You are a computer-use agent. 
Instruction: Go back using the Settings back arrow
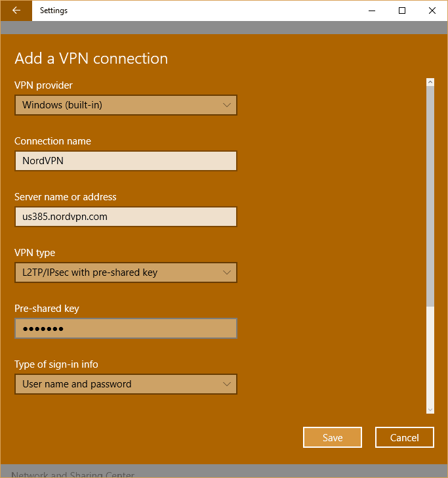(x=16, y=11)
